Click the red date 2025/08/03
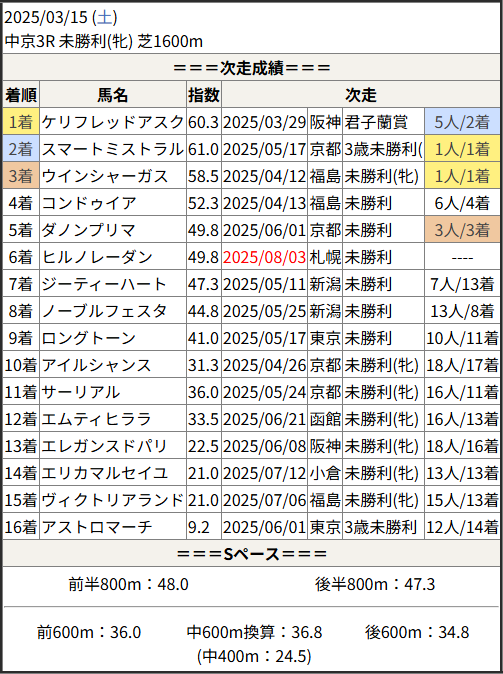 tap(264, 257)
